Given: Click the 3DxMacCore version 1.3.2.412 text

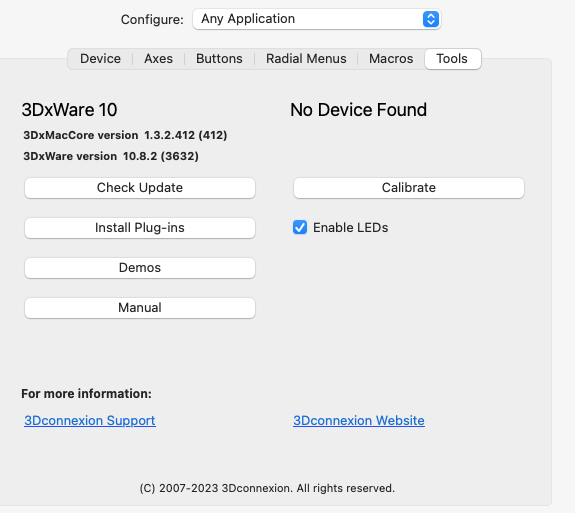Looking at the screenshot, I should point(125,135).
